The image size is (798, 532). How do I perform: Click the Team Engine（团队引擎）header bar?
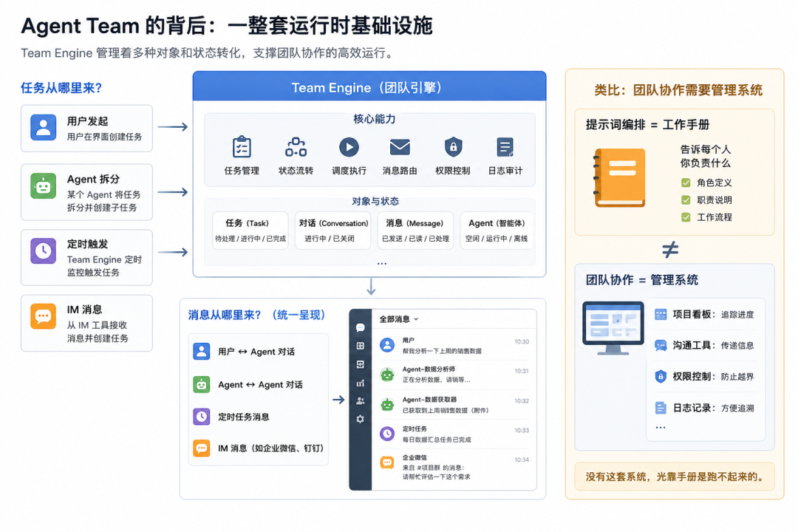click(369, 86)
